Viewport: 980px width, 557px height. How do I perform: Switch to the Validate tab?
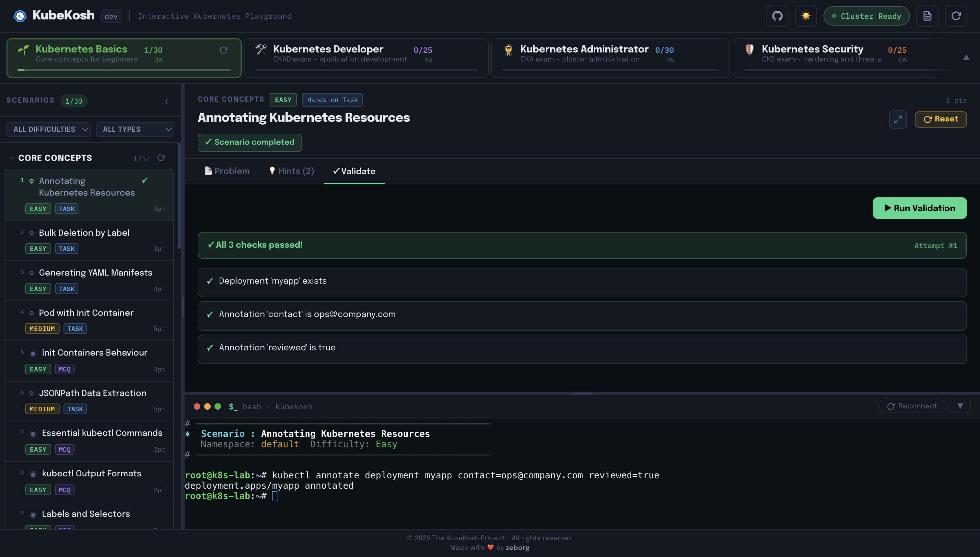(x=354, y=171)
